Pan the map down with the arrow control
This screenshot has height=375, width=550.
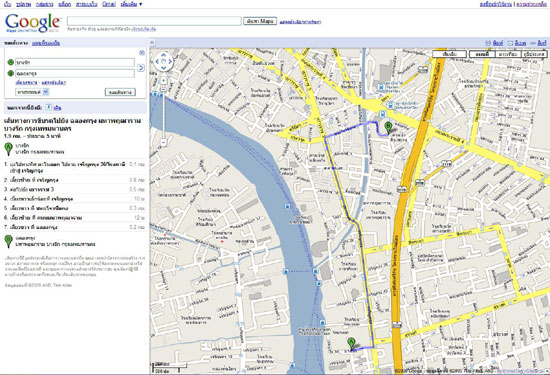coord(163,68)
